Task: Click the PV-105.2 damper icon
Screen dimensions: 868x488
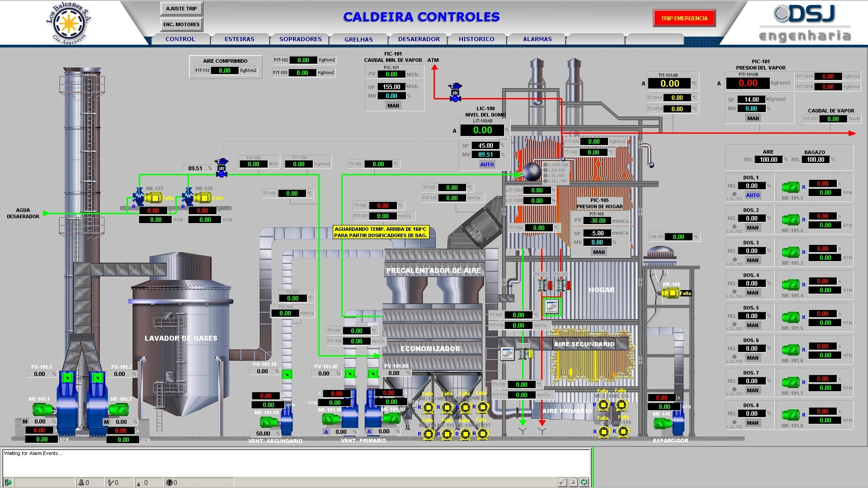Action: click(97, 377)
